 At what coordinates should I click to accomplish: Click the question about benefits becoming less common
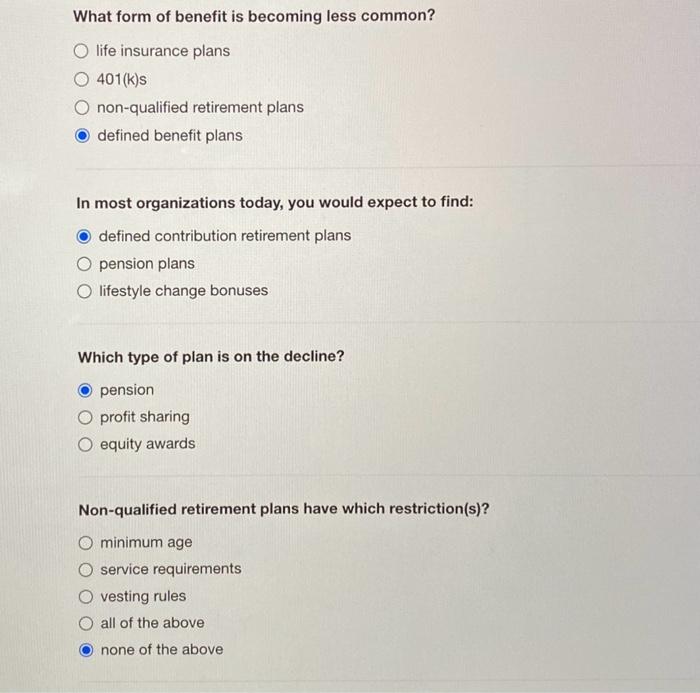[x=254, y=16]
